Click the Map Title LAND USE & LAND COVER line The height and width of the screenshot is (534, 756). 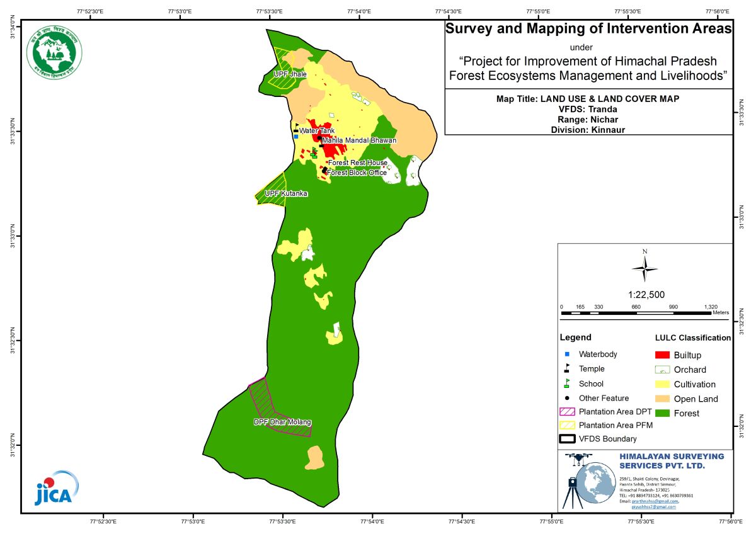click(x=588, y=99)
